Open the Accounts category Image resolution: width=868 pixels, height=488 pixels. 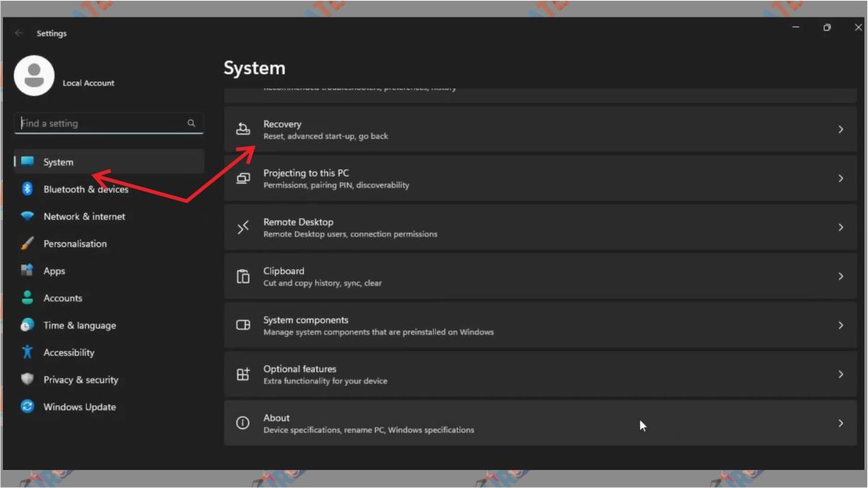pyautogui.click(x=109, y=298)
